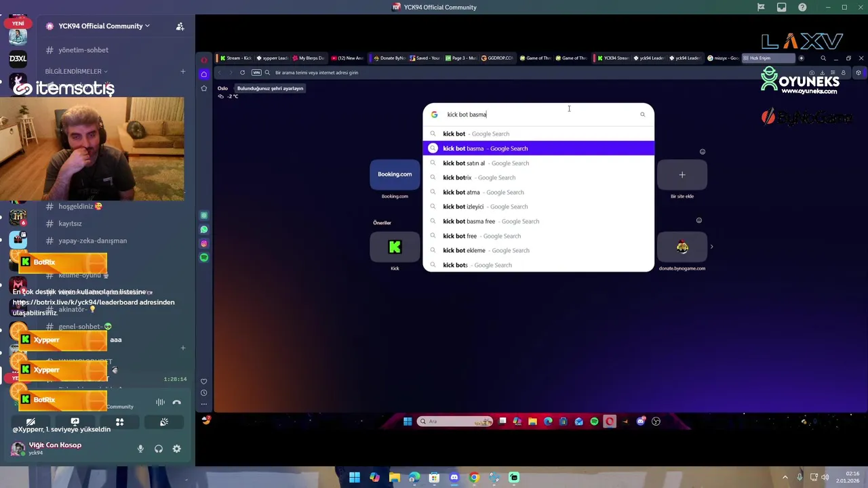The width and height of the screenshot is (868, 488).
Task: Disconnect from the voice call
Action: click(x=177, y=402)
